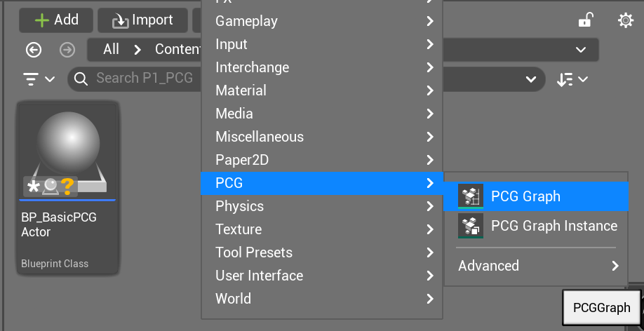Click the Content breadcrumb
The width and height of the screenshot is (644, 331).
(177, 50)
